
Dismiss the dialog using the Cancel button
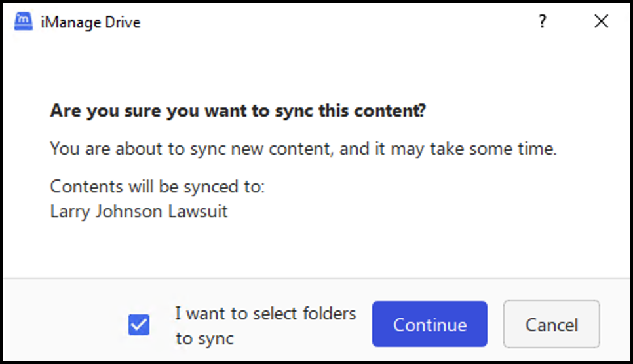[x=551, y=325]
